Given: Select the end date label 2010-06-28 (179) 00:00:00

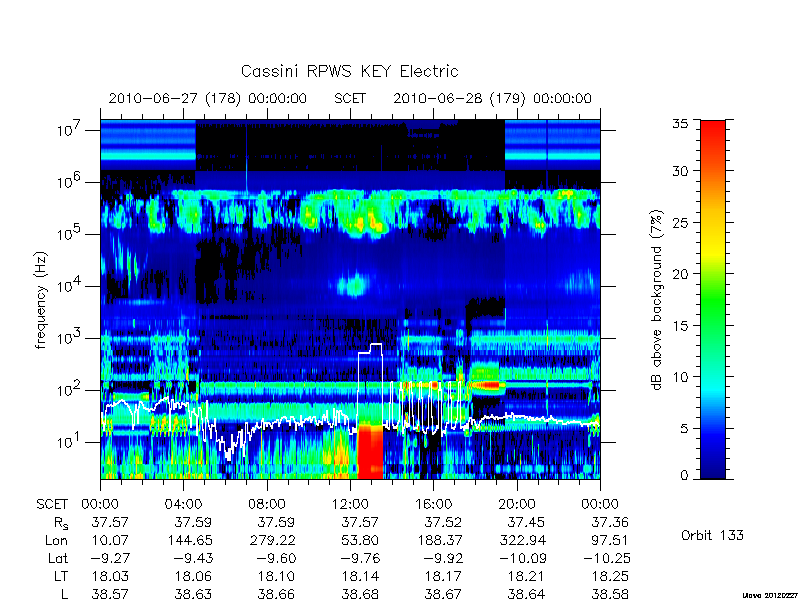Looking at the screenshot, I should 492,98.
